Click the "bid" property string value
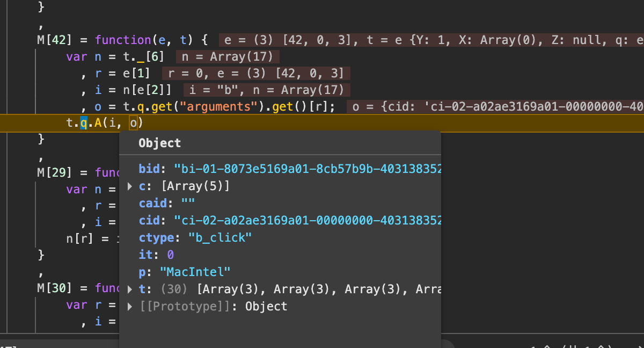This screenshot has height=348, width=644. click(x=308, y=169)
